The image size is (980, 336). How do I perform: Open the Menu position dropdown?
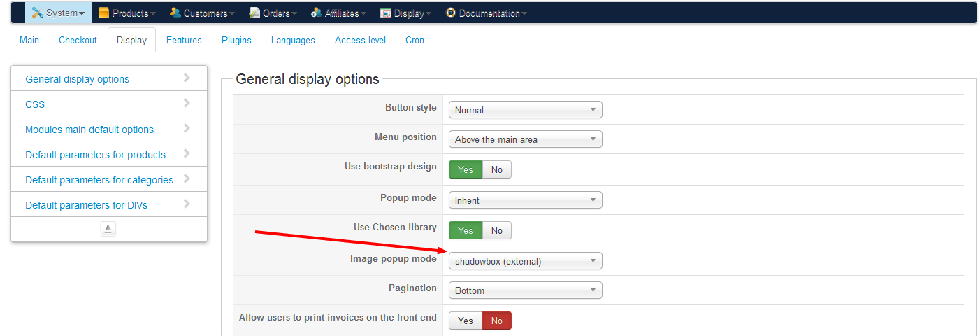[525, 139]
